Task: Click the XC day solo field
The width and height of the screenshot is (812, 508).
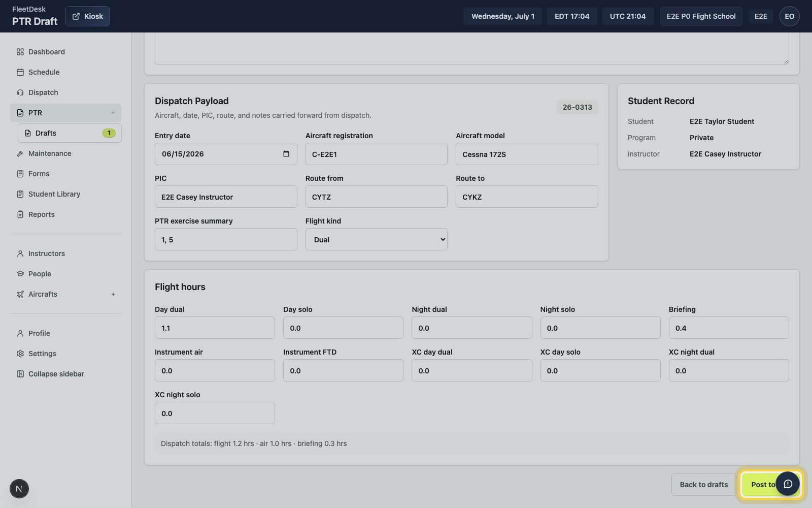Action: tap(600, 370)
